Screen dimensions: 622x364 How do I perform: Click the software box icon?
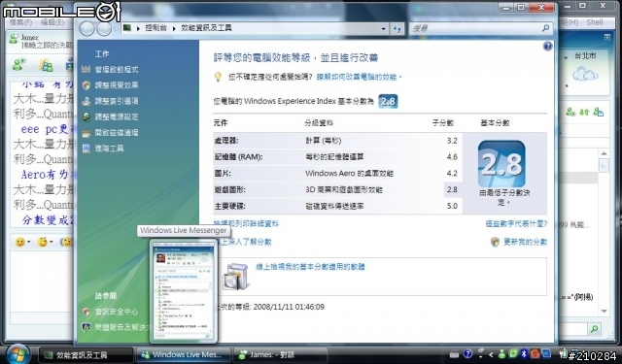coord(237,277)
